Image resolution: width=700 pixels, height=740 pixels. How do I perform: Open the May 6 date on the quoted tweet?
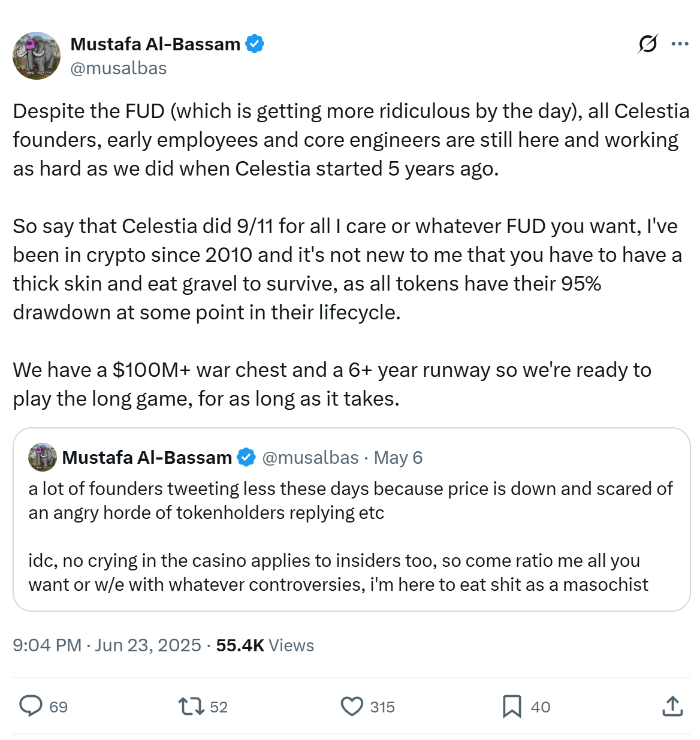(x=398, y=457)
